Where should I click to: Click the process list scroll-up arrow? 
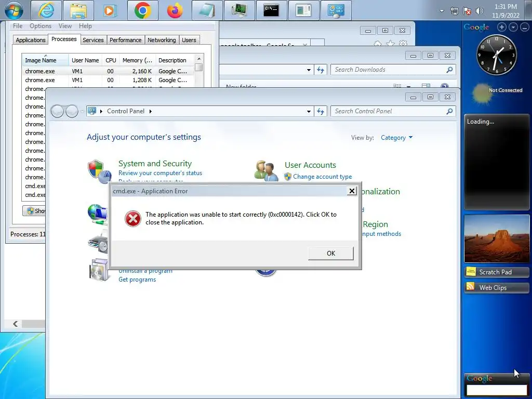(199, 58)
